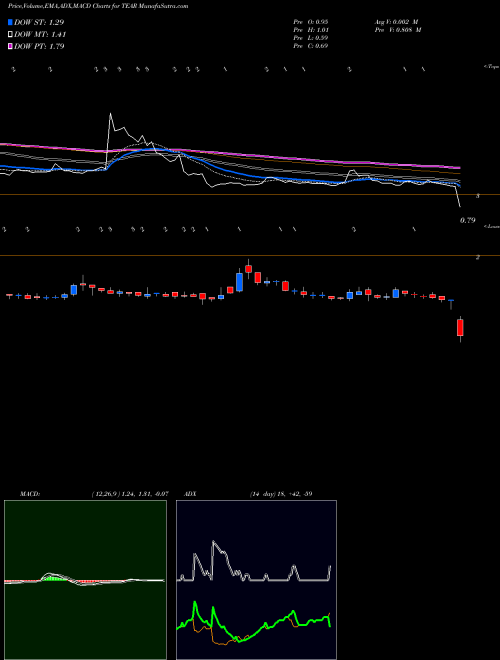500x660 pixels.
Task: Open the dark blue ADX indicator chart
Action: (x=256, y=580)
